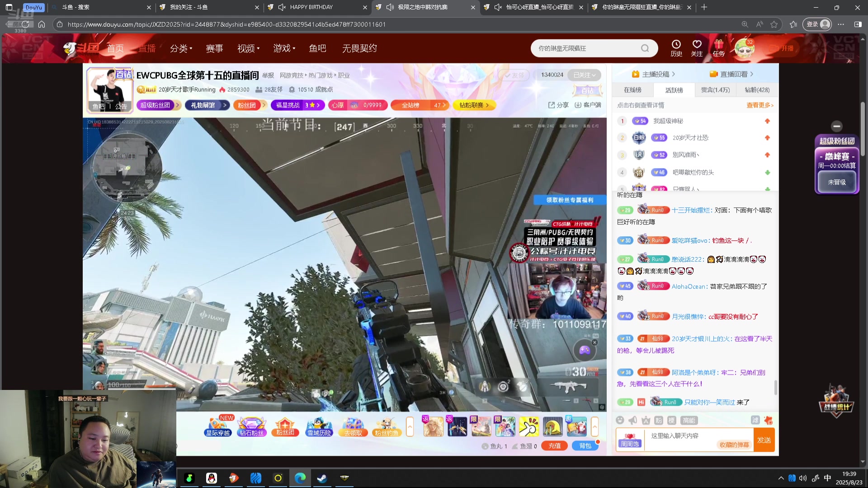Switch to the 钻粉(428) tab
The image size is (868, 488).
click(757, 90)
